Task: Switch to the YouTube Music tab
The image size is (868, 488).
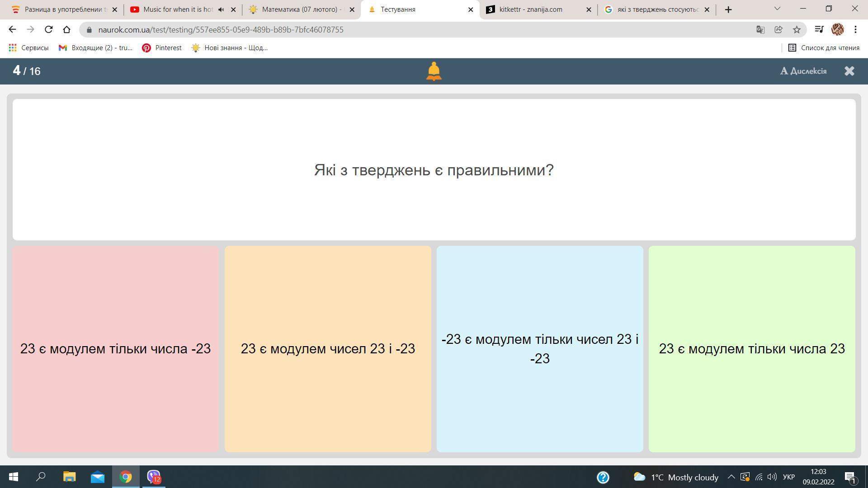Action: (177, 9)
